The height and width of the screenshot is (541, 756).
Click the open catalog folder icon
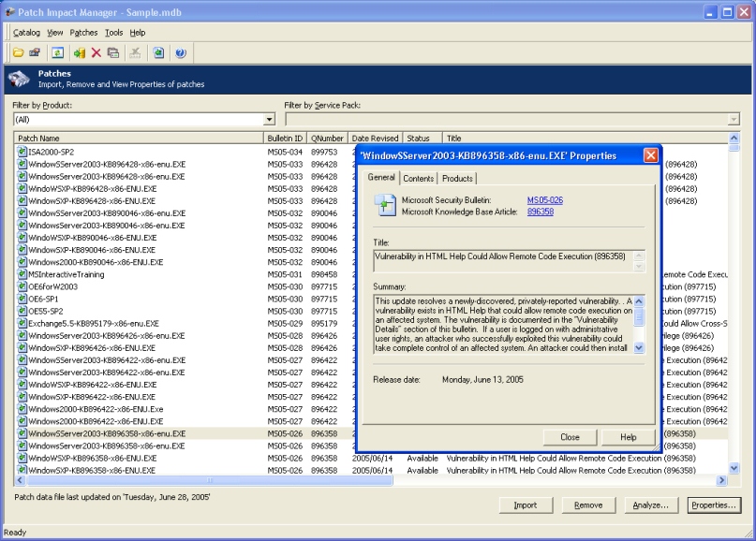pos(18,53)
